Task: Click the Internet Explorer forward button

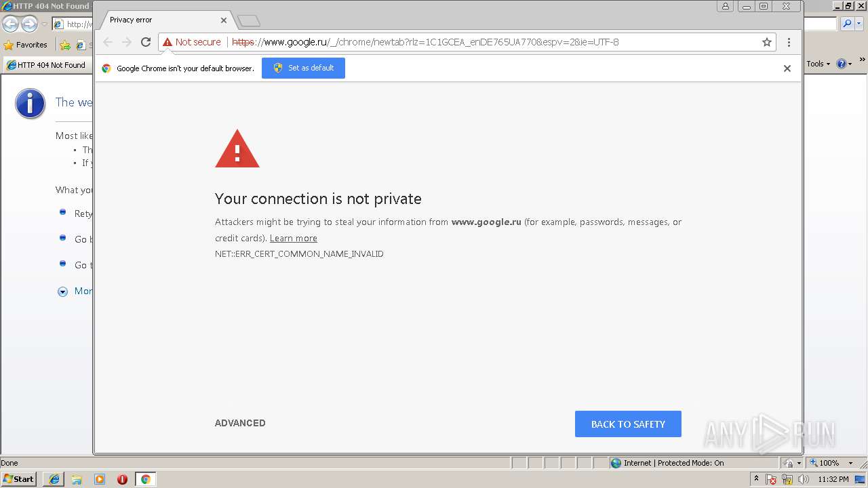Action: [x=29, y=24]
